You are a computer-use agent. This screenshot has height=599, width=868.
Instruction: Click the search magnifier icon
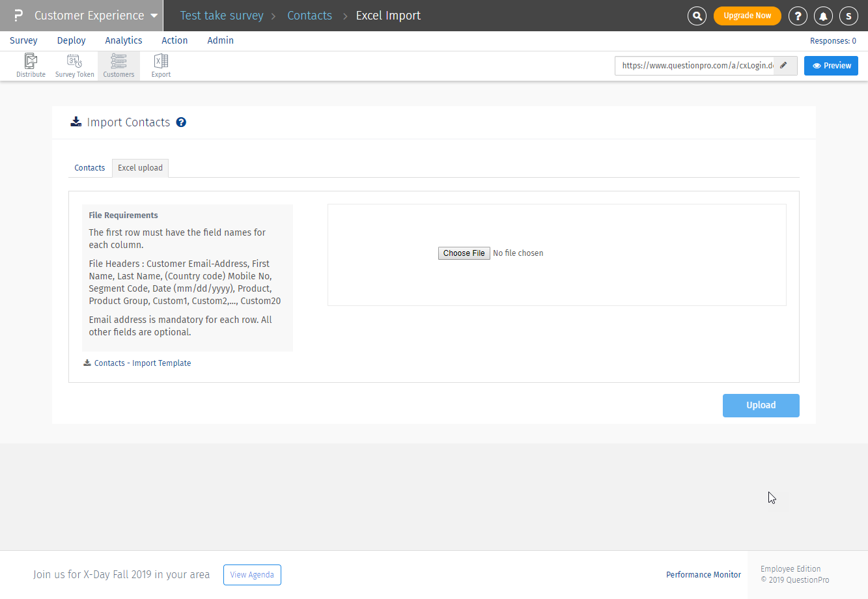coord(697,16)
